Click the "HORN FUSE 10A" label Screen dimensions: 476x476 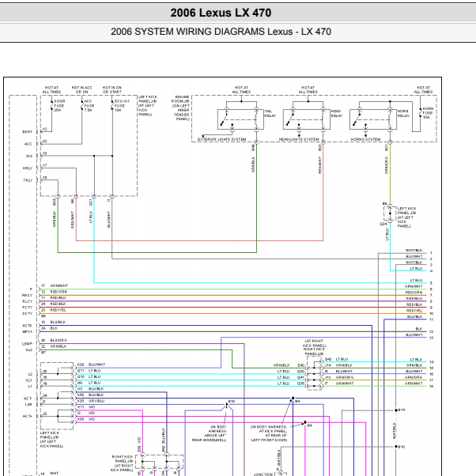428,113
